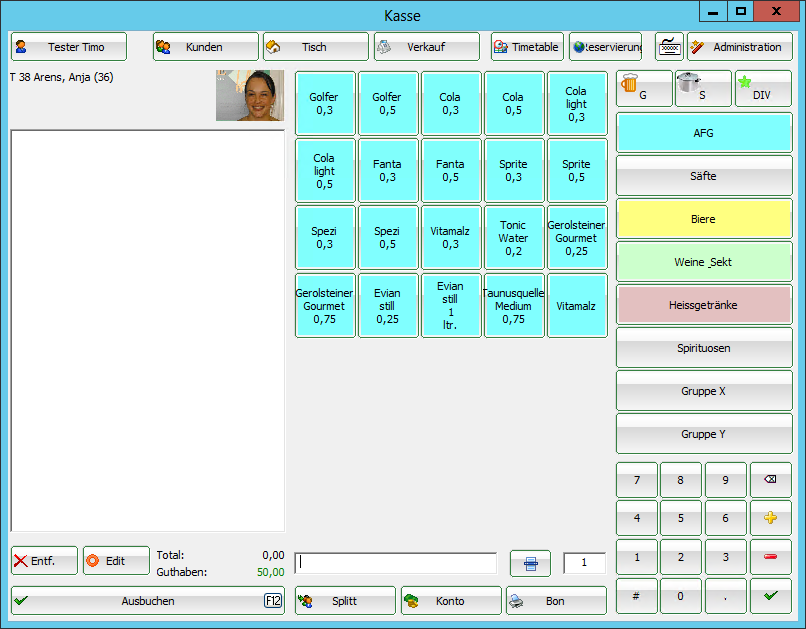Click the quantity field showing 1
The image size is (806, 629).
(584, 563)
